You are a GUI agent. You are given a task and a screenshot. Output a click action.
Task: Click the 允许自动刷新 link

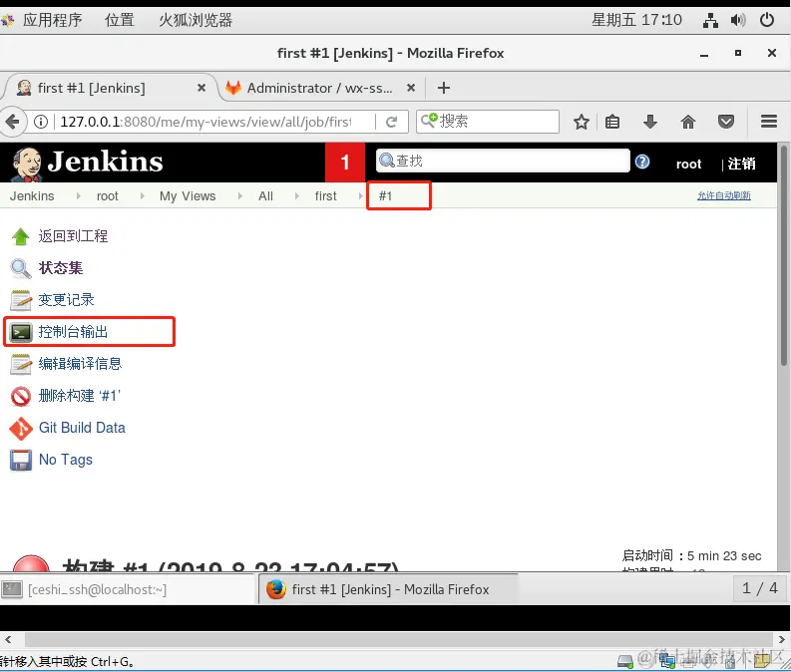[723, 195]
